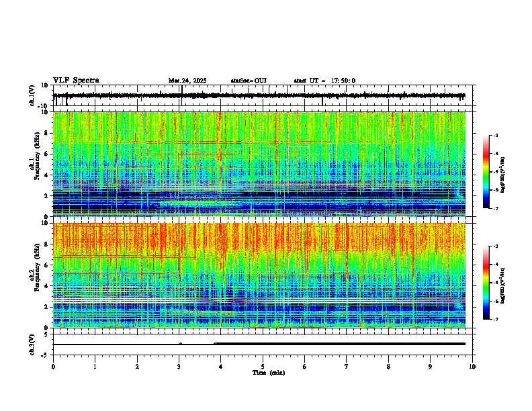This screenshot has height=411, width=532.
Task: Click the "ch.3(V)" axis label
Action: point(32,345)
